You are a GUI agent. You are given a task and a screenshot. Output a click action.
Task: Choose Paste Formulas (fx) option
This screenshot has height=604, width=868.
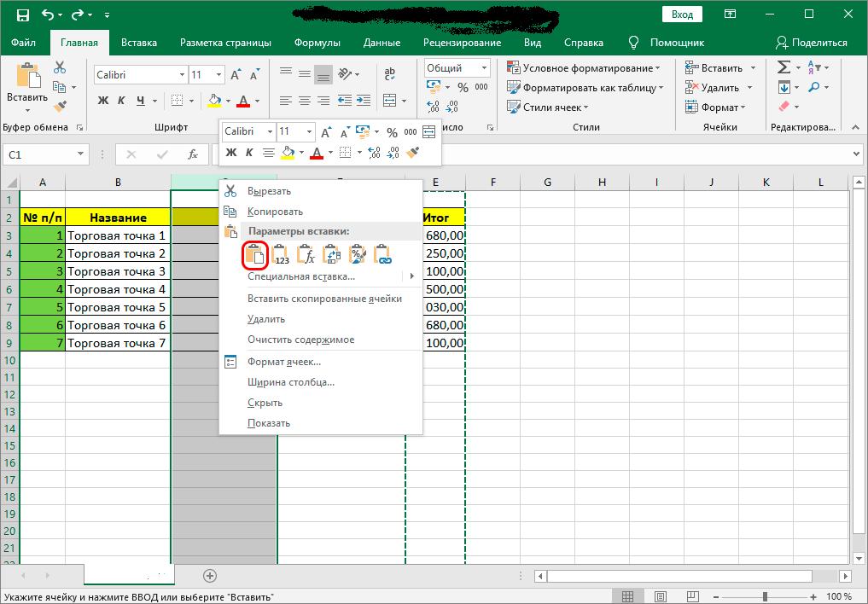coord(306,255)
